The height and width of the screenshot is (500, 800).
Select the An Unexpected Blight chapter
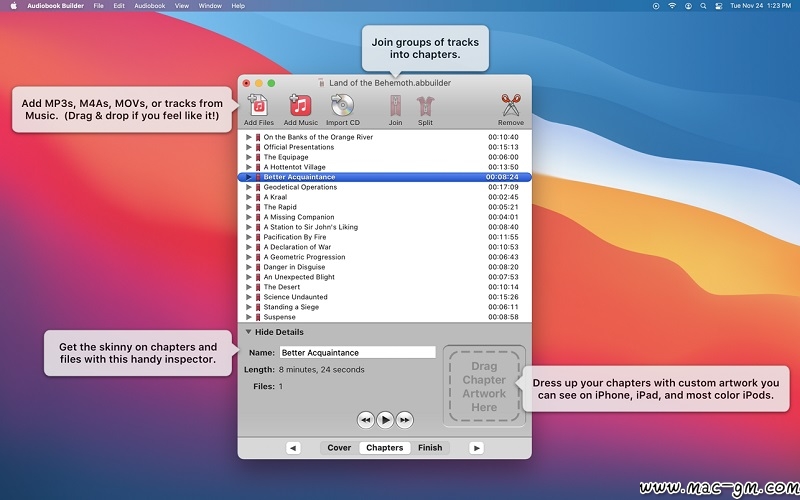(x=385, y=277)
